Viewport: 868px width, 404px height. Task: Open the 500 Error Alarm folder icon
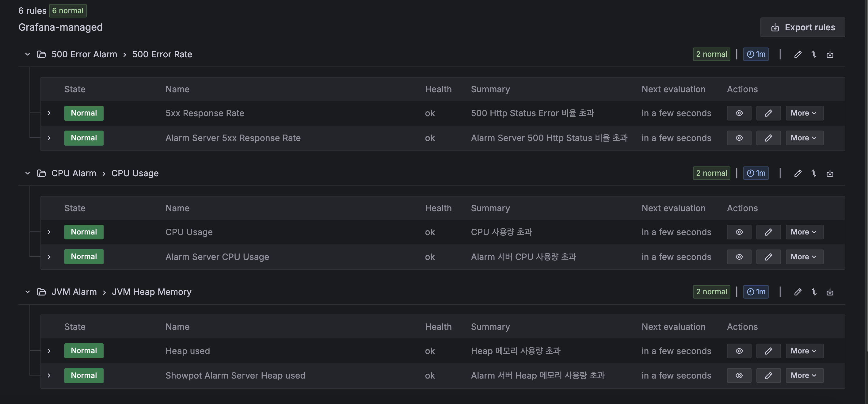[x=41, y=54]
